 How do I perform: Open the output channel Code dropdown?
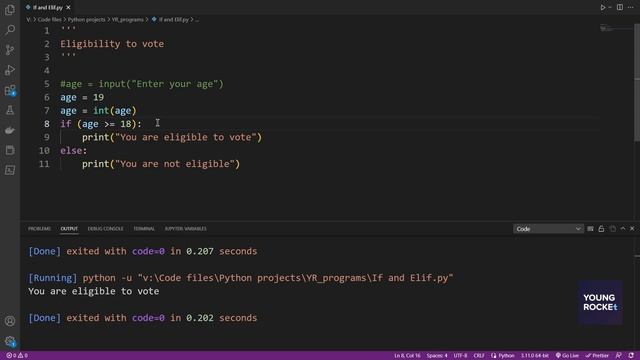548,229
